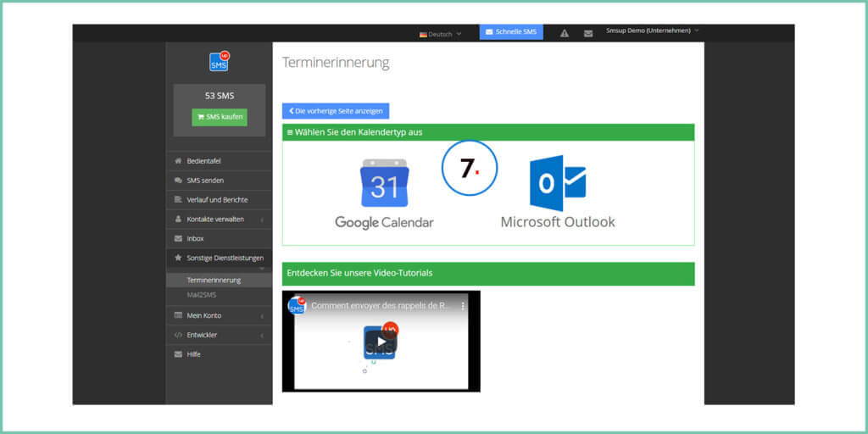Image resolution: width=868 pixels, height=434 pixels.
Task: Play the video tutorial
Action: coord(381,342)
